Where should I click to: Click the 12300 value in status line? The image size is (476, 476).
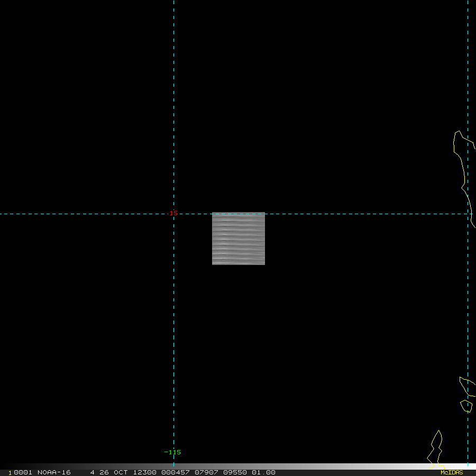click(145, 472)
